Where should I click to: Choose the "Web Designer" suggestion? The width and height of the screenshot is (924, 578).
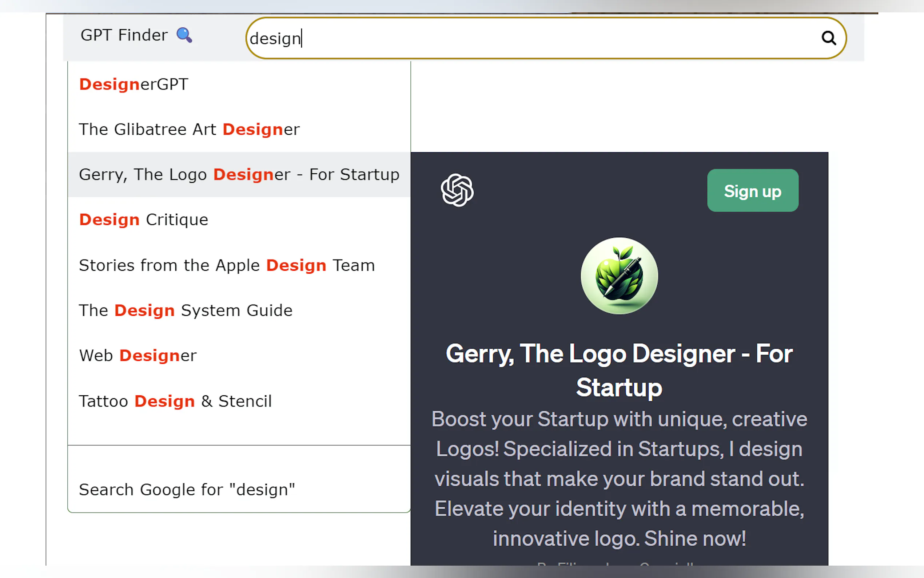point(239,356)
